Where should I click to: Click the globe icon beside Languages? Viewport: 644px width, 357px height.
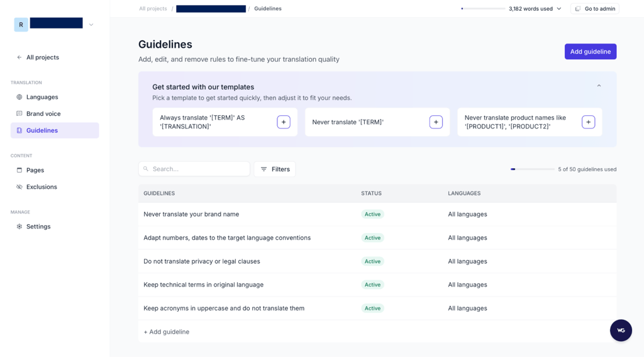click(x=19, y=97)
